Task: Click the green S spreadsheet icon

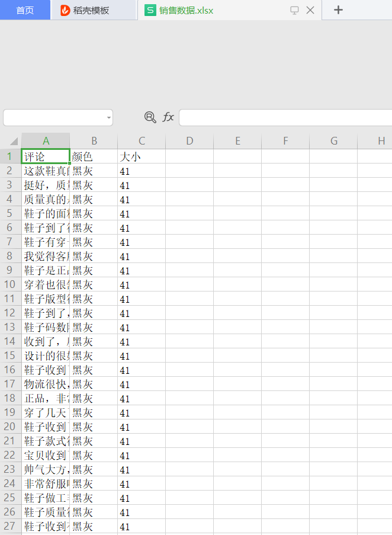Action: click(x=150, y=10)
